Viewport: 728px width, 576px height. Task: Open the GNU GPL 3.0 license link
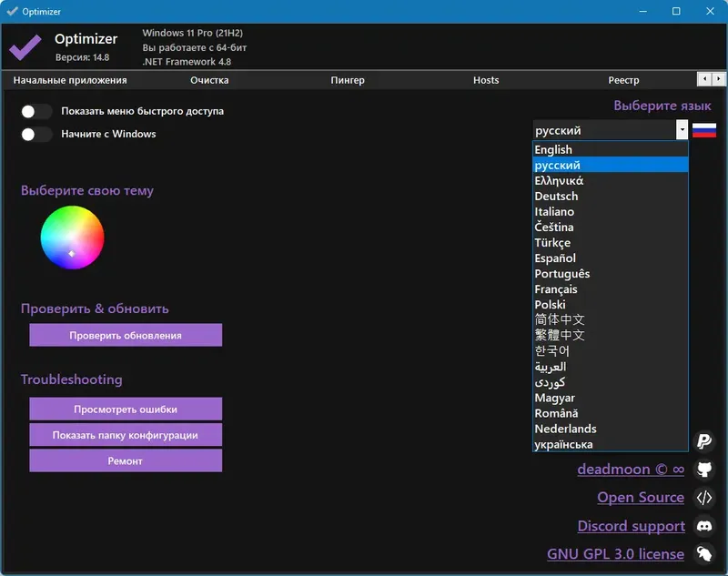pos(615,554)
